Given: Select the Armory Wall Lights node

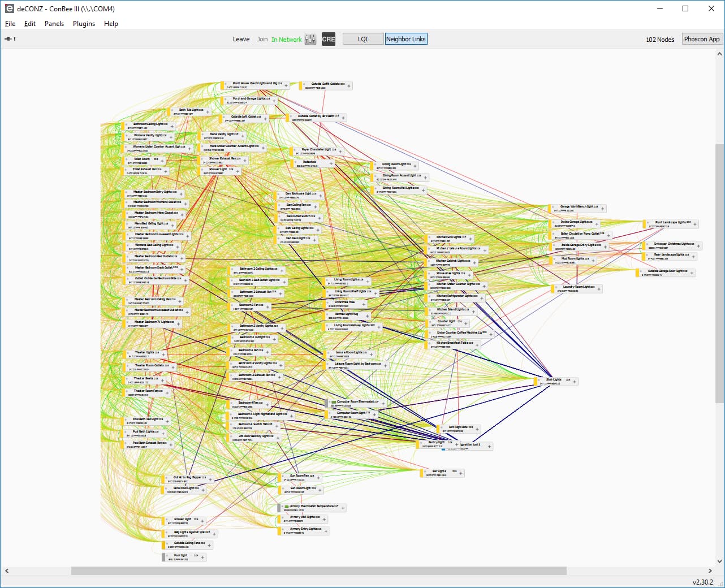Looking at the screenshot, I should (302, 519).
